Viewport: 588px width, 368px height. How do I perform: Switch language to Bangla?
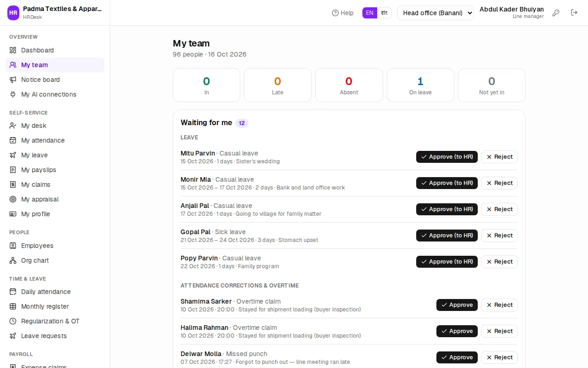click(x=384, y=13)
